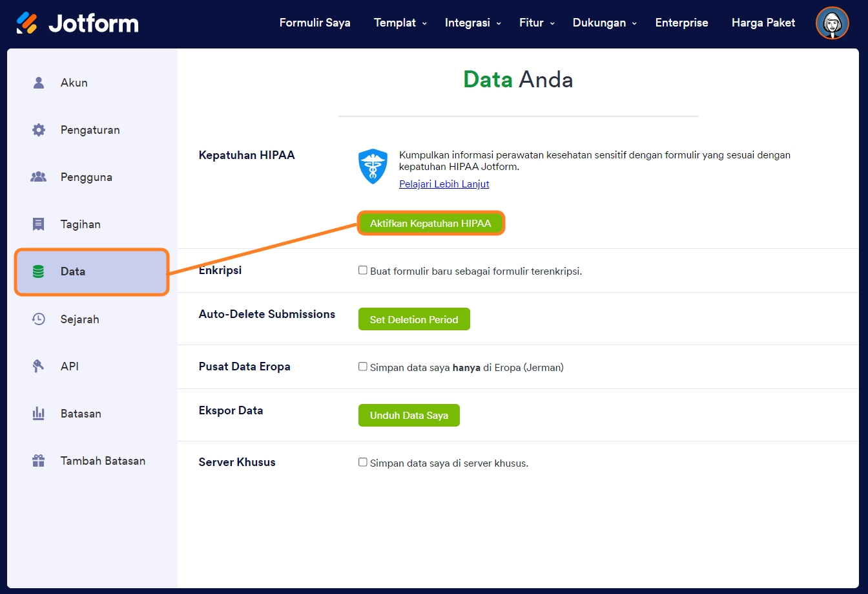The image size is (868, 594).
Task: Click the "Pusat Data Eropa" label
Action: point(245,366)
